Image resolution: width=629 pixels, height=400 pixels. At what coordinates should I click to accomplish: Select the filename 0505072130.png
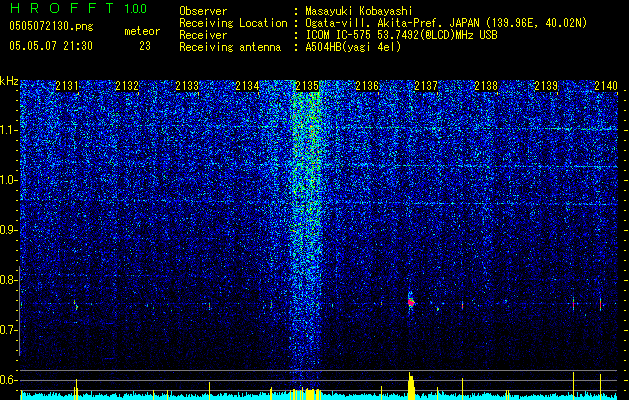[51, 26]
